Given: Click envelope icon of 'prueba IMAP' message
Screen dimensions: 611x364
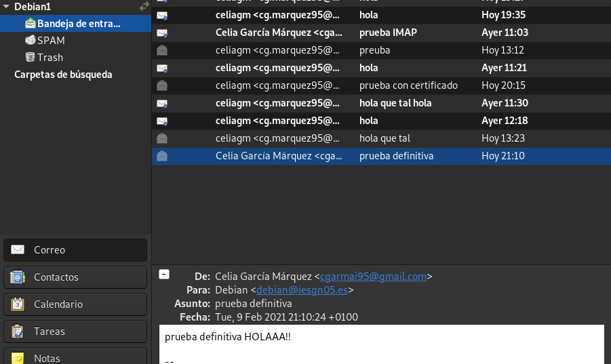Looking at the screenshot, I should [162, 33].
